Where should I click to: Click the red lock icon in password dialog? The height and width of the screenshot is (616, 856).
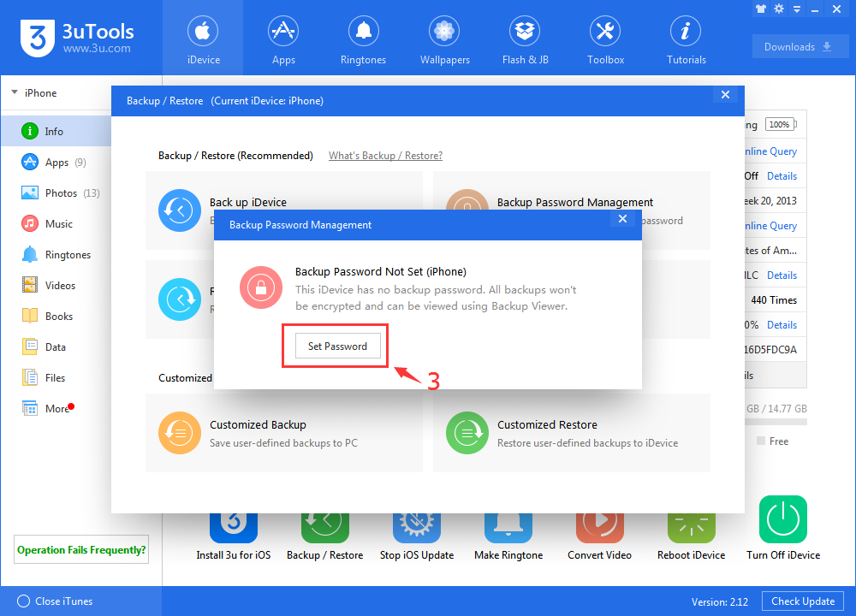click(x=261, y=287)
